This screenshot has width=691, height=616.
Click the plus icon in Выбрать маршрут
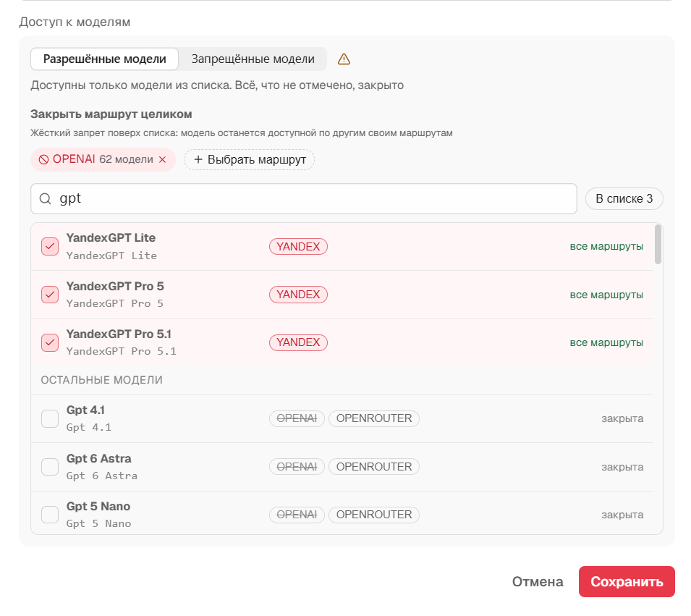pos(198,160)
